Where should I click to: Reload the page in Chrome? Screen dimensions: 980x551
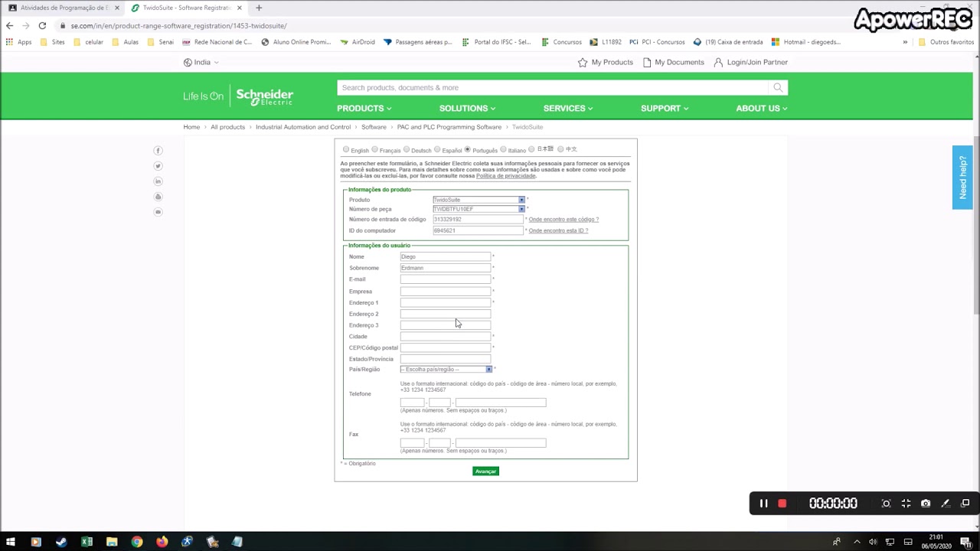tap(42, 25)
